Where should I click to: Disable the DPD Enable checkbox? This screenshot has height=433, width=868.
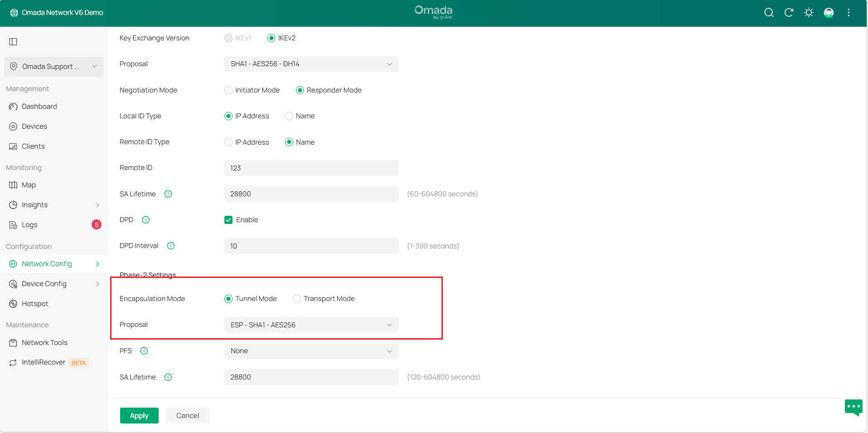(228, 219)
